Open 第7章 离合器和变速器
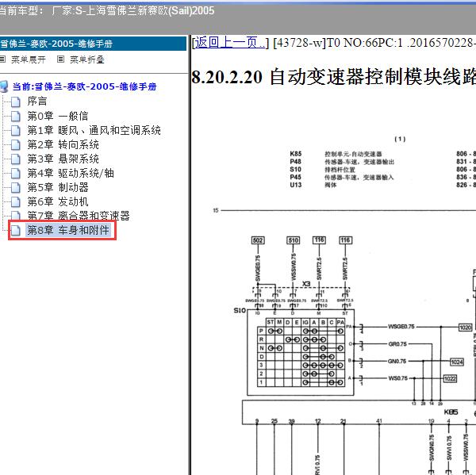Viewport: 476px width, 475px height. [x=79, y=216]
